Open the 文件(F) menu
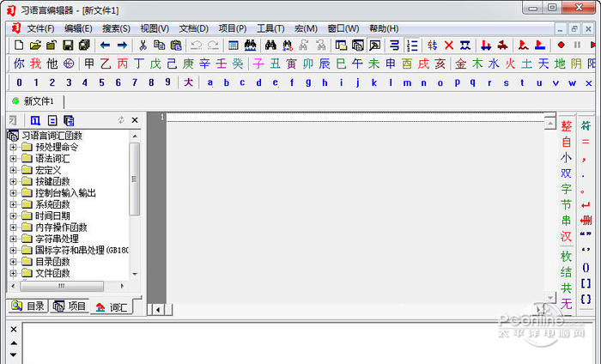 click(x=40, y=28)
